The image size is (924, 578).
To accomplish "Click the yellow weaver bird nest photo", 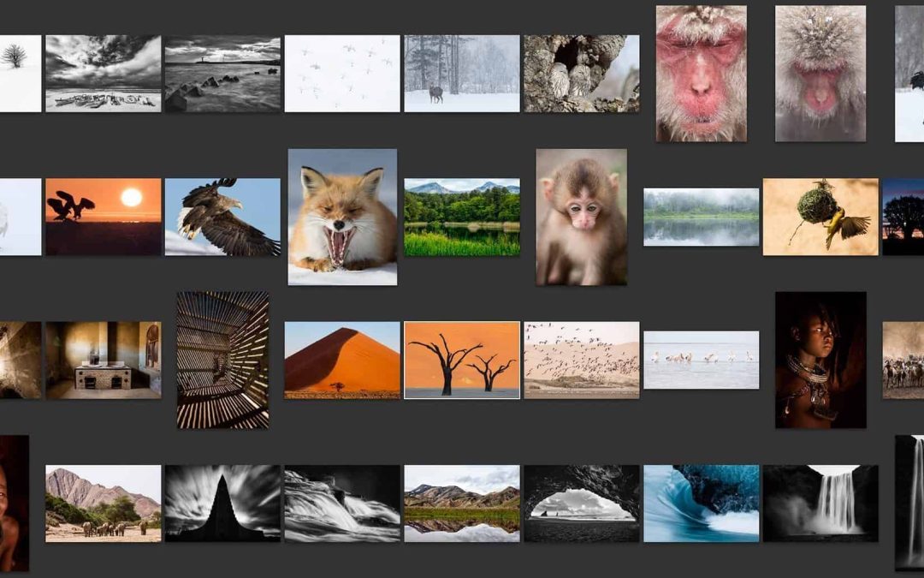I will coord(820,216).
